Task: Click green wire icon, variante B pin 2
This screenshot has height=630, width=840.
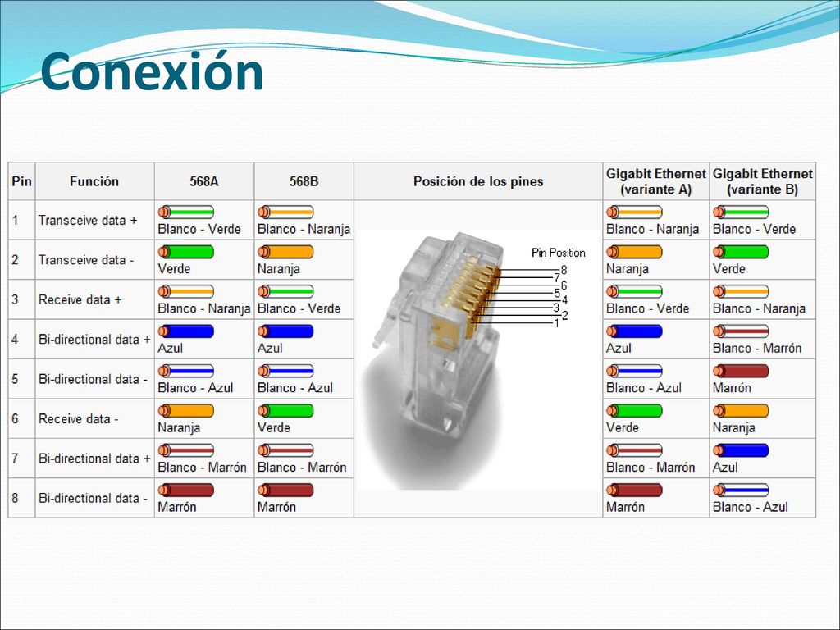Action: click(741, 252)
